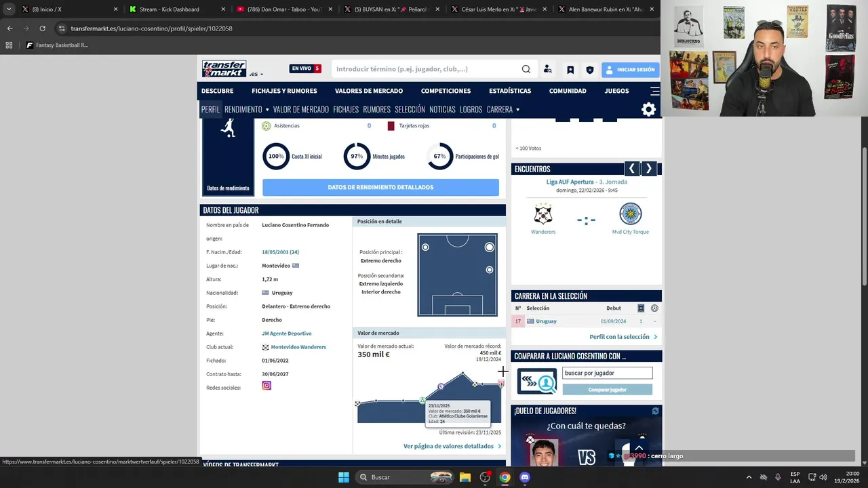
Task: Click the browser reload button
Action: coord(42,28)
